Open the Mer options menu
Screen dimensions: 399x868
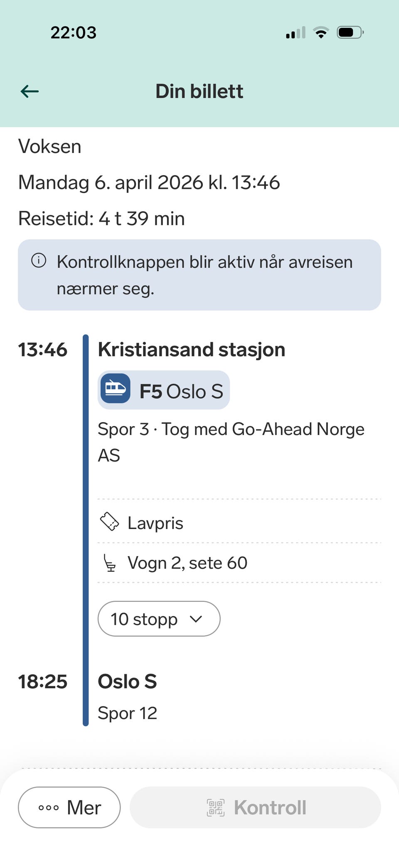click(69, 807)
